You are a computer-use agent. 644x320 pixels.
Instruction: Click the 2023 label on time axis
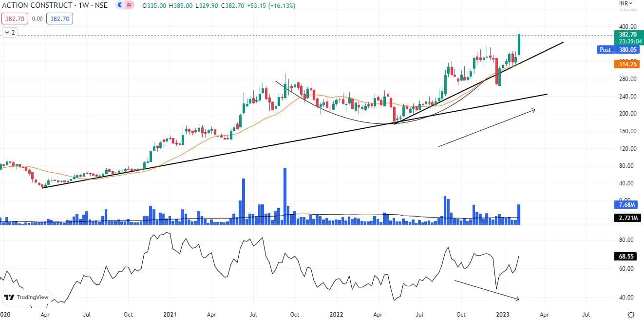pos(502,315)
